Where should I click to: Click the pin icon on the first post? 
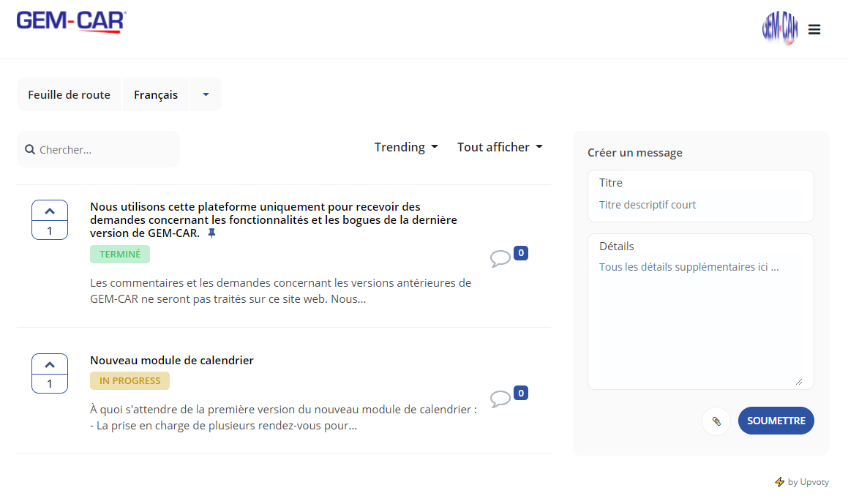[x=212, y=233]
